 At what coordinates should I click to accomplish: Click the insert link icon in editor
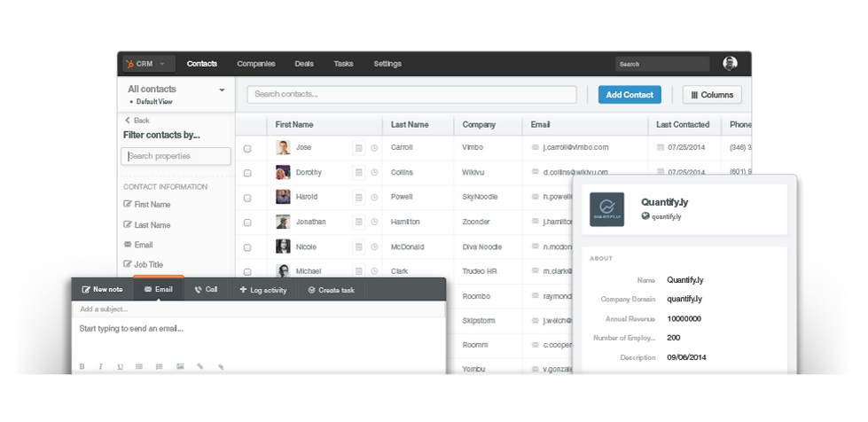click(x=200, y=366)
